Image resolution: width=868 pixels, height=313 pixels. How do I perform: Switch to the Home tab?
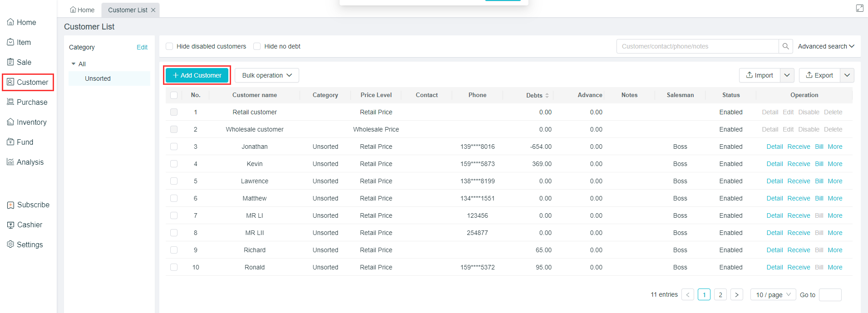(82, 10)
